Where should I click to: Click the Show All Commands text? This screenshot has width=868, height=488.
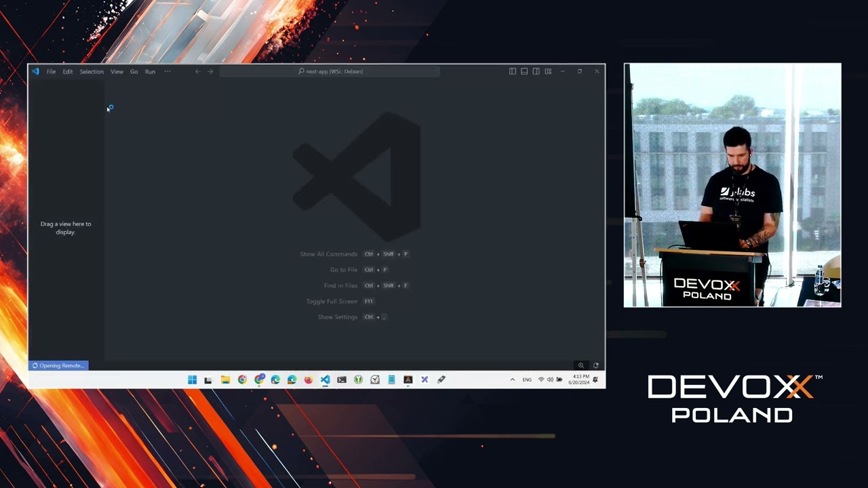coord(328,254)
